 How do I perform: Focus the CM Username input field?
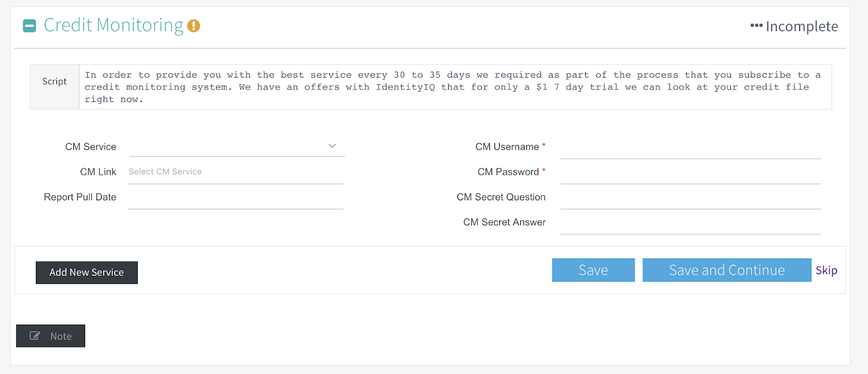coord(690,148)
